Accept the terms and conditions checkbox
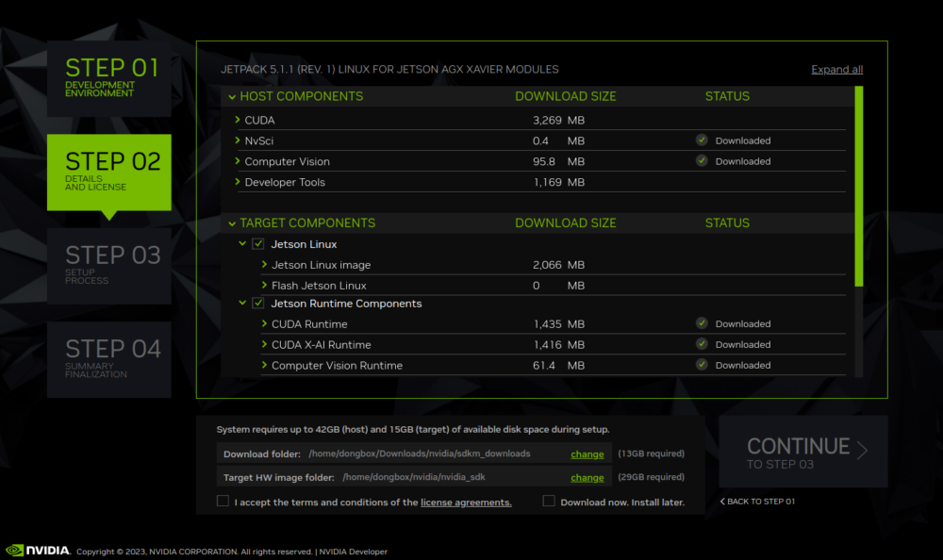The image size is (943, 560). (x=222, y=501)
